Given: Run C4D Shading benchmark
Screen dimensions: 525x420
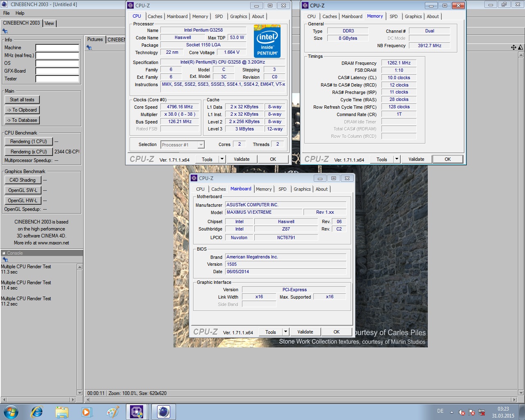Looking at the screenshot, I should click(23, 180).
